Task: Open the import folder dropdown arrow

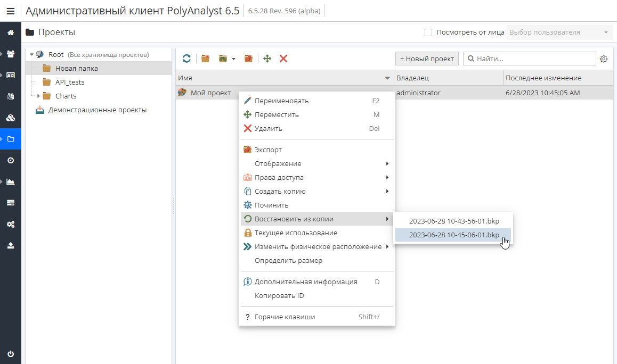Action: coord(233,59)
